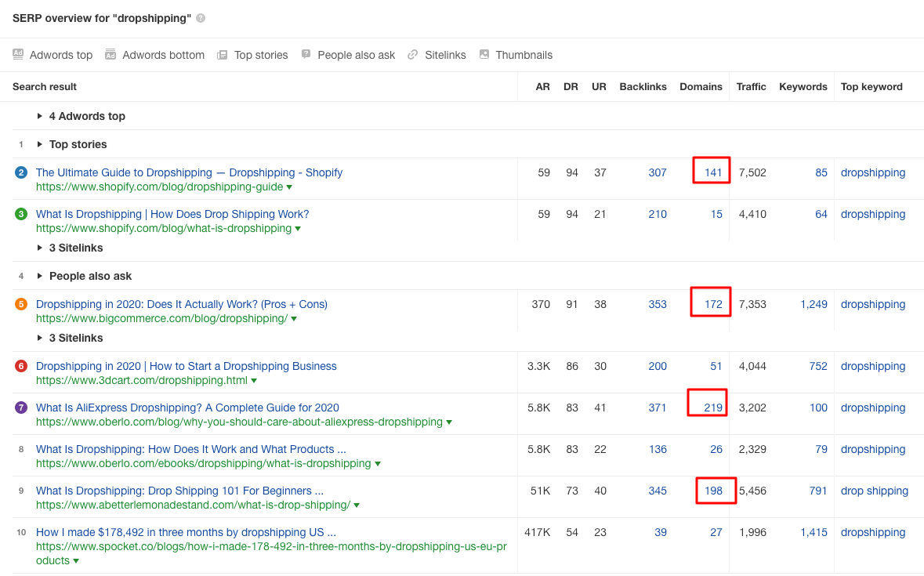
Task: Click backlinks value 353
Action: coord(658,304)
